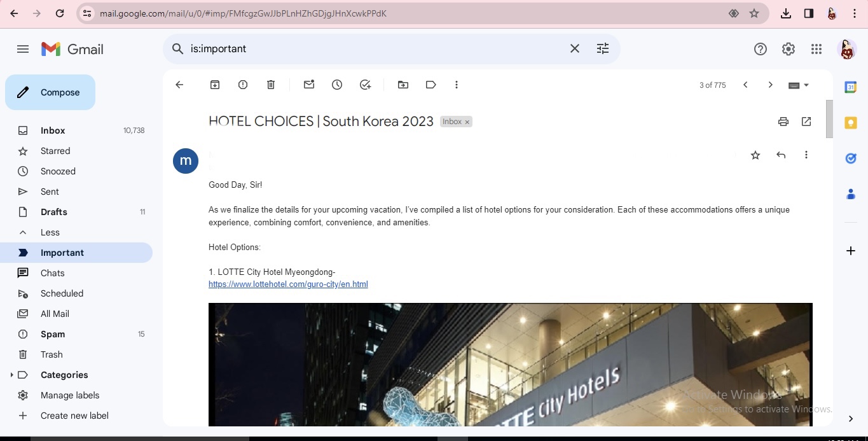The width and height of the screenshot is (868, 441).
Task: Open the Labels menu for this email
Action: point(431,85)
